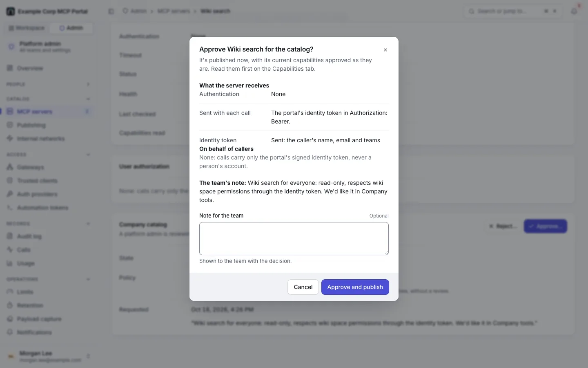Confirm with Approve and publish
588x368 pixels.
pos(355,287)
